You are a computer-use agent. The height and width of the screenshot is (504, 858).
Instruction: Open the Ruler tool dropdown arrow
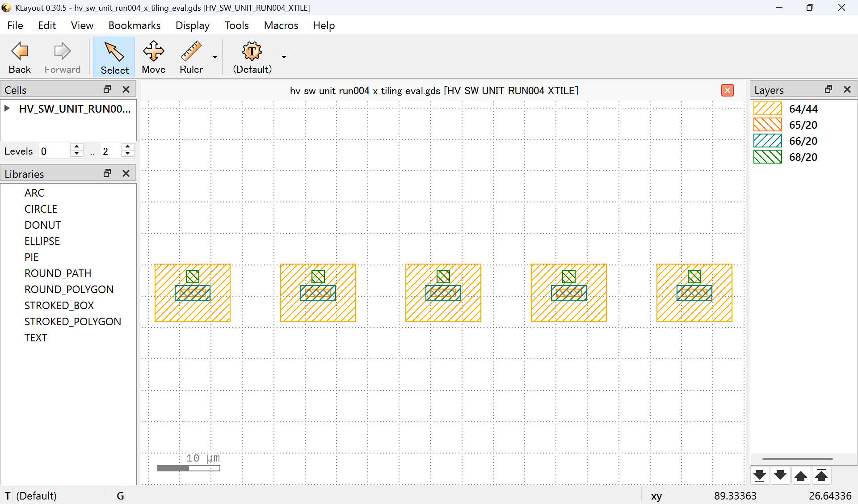pyautogui.click(x=215, y=57)
